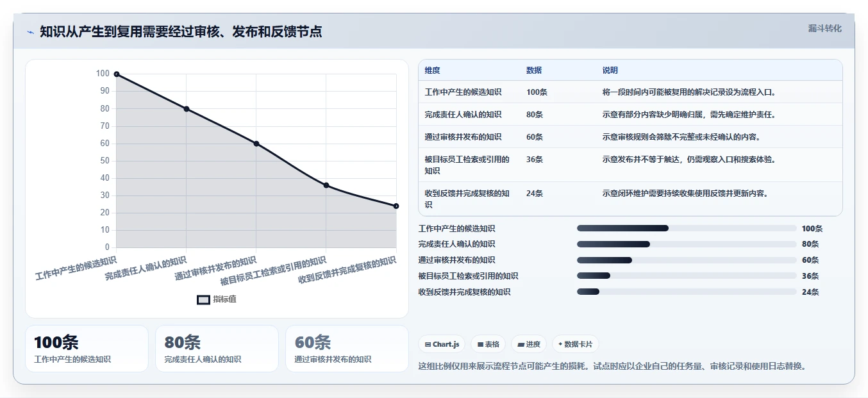Click the 表格 chip
The height and width of the screenshot is (398, 868).
coord(488,344)
